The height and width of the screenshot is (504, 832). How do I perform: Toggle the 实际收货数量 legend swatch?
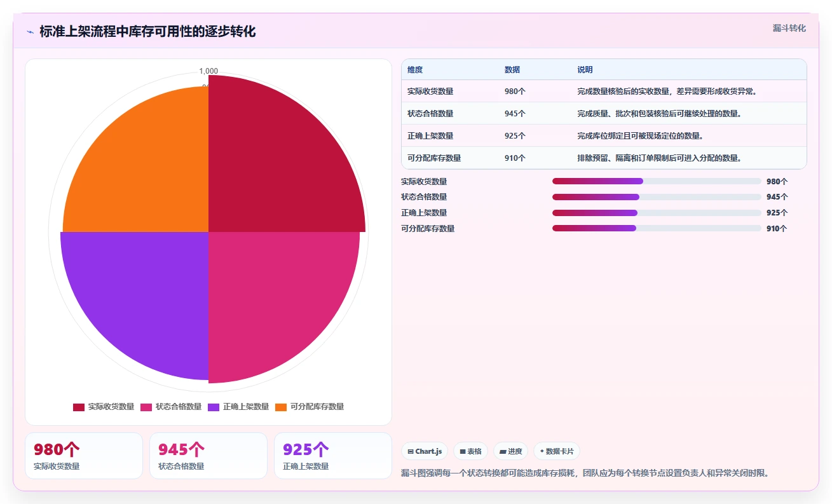[x=79, y=407]
